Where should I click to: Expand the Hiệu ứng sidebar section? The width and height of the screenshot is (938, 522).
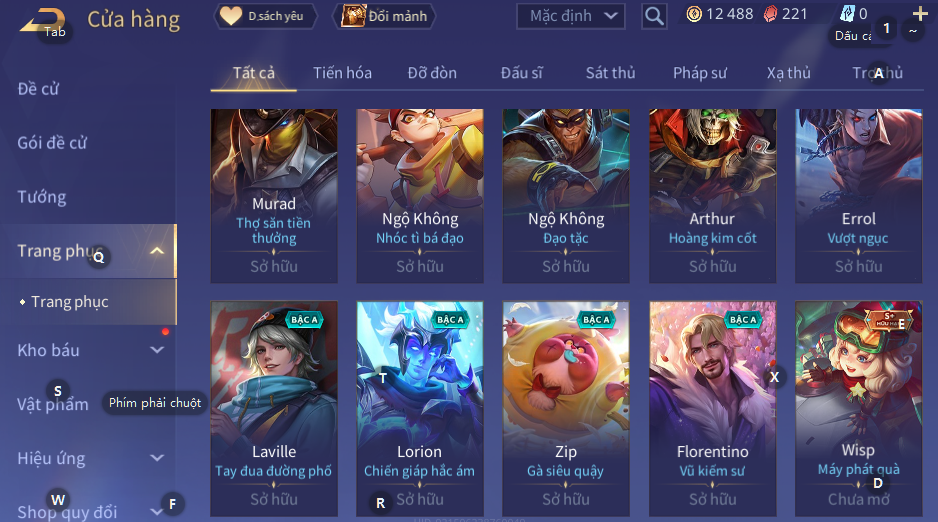coord(157,458)
